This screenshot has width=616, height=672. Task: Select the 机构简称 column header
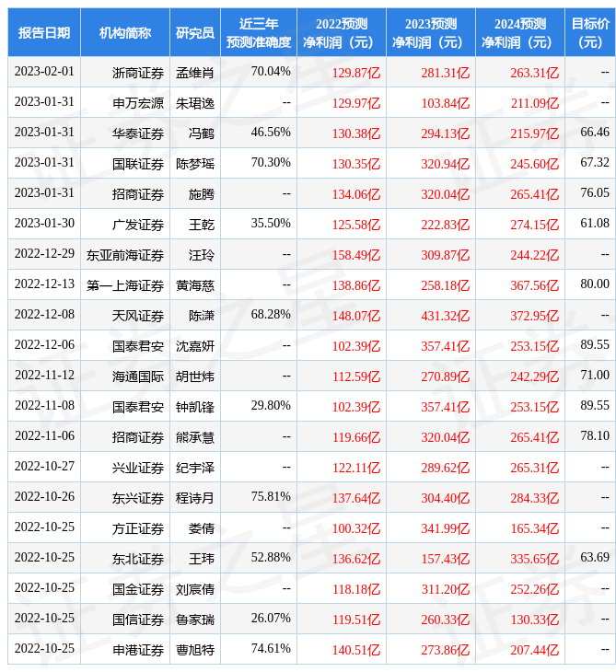coord(125,32)
